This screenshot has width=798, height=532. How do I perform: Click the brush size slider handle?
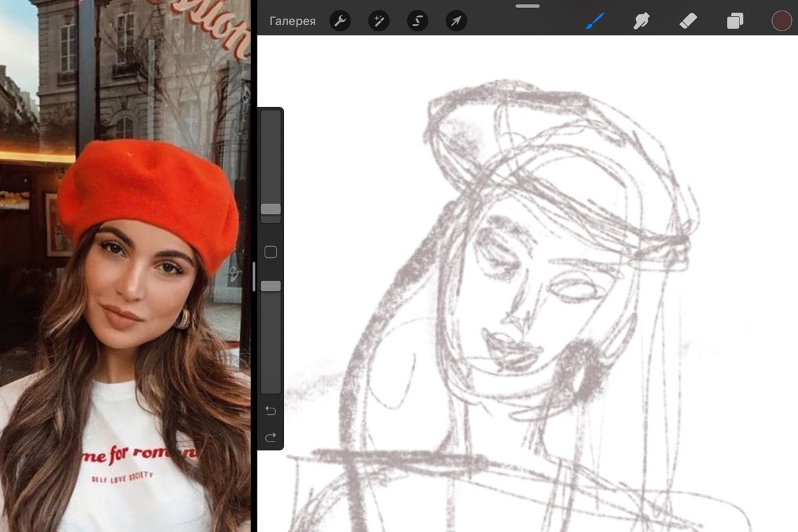point(271,209)
